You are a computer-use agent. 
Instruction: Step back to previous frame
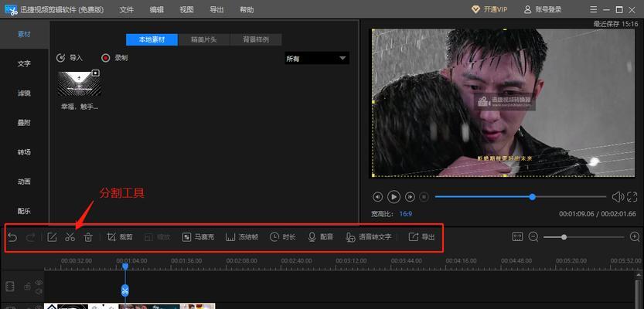[377, 197]
